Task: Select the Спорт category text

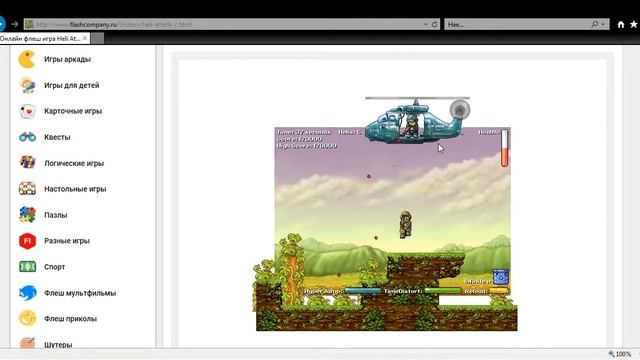Action: point(55,267)
